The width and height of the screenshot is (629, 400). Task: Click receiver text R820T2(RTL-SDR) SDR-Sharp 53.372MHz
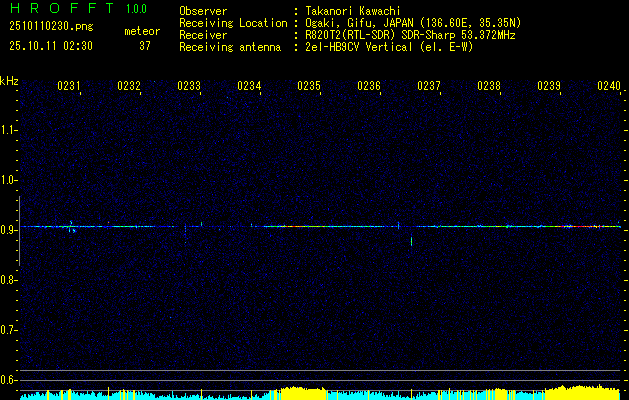click(x=410, y=35)
